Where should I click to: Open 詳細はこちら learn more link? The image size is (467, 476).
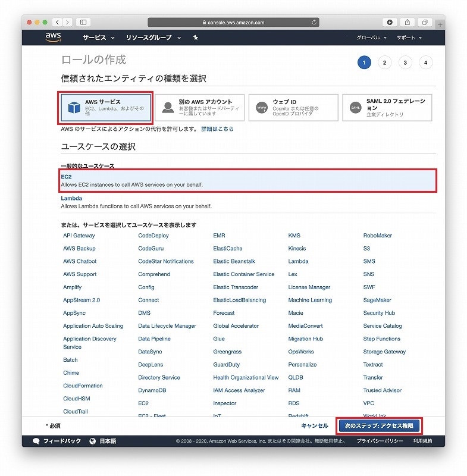(x=218, y=129)
